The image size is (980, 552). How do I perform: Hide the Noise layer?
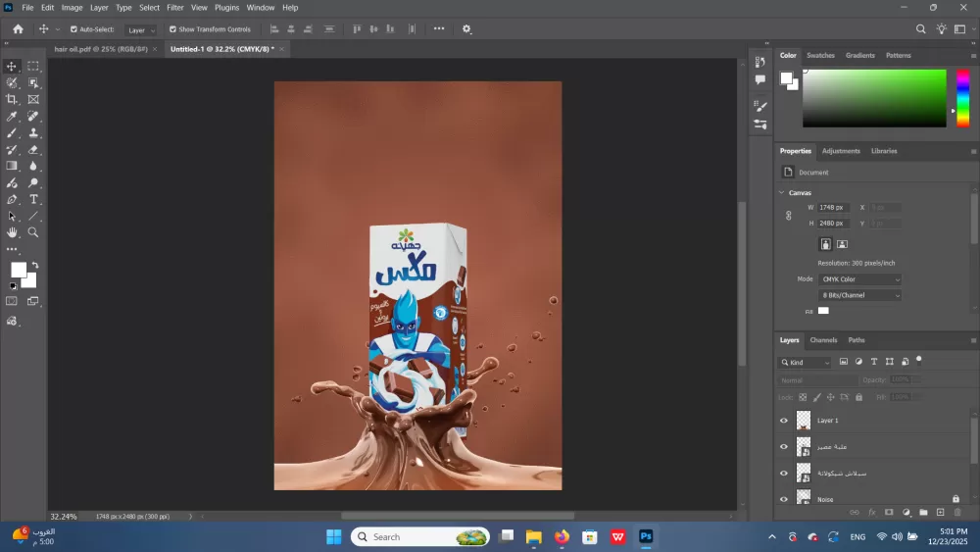pos(784,499)
